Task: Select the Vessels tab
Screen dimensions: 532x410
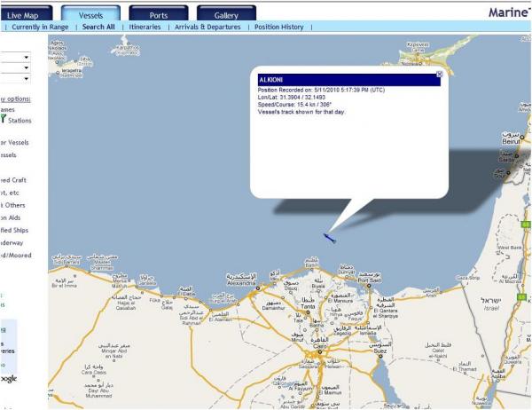Action: pos(90,13)
